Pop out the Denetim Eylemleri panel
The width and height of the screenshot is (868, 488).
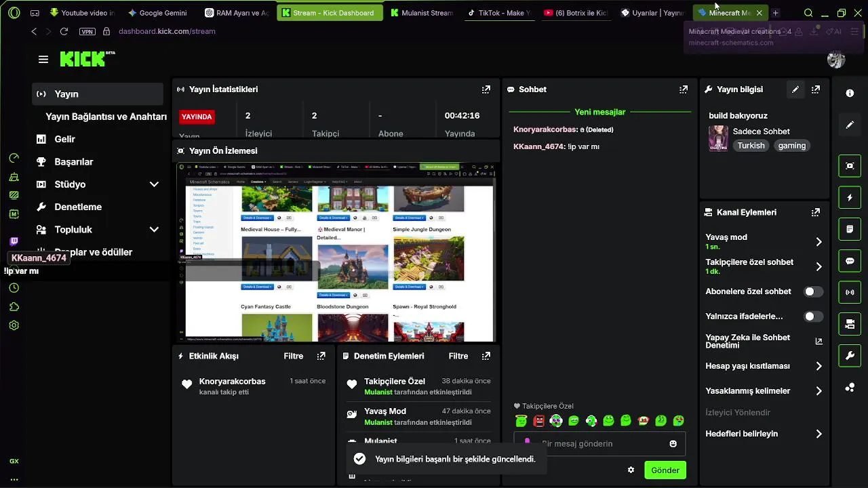pos(486,356)
